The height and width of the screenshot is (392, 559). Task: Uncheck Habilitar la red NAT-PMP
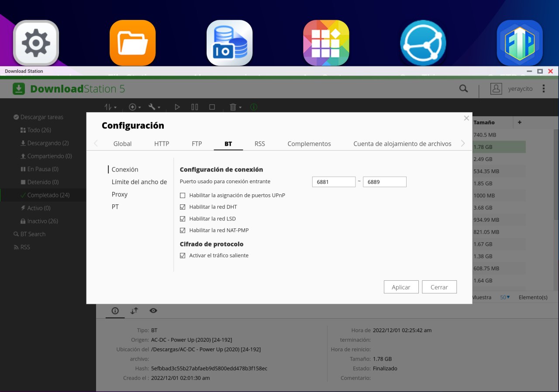[183, 230]
